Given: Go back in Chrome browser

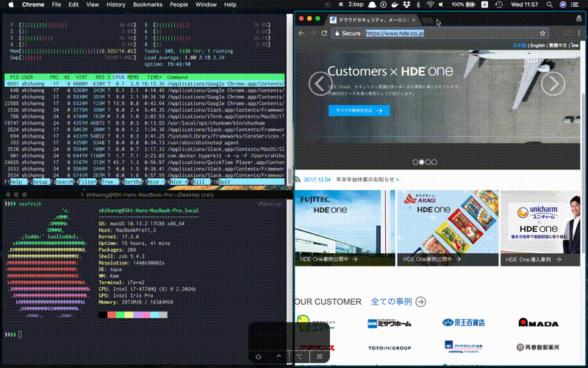Looking at the screenshot, I should (x=301, y=33).
